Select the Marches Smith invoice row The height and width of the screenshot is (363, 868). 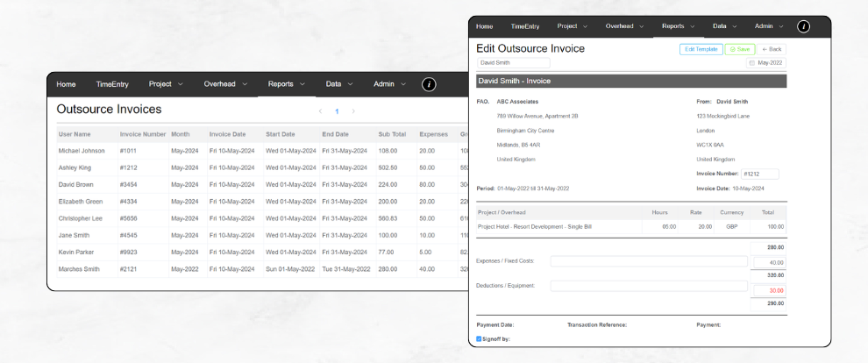click(x=79, y=269)
